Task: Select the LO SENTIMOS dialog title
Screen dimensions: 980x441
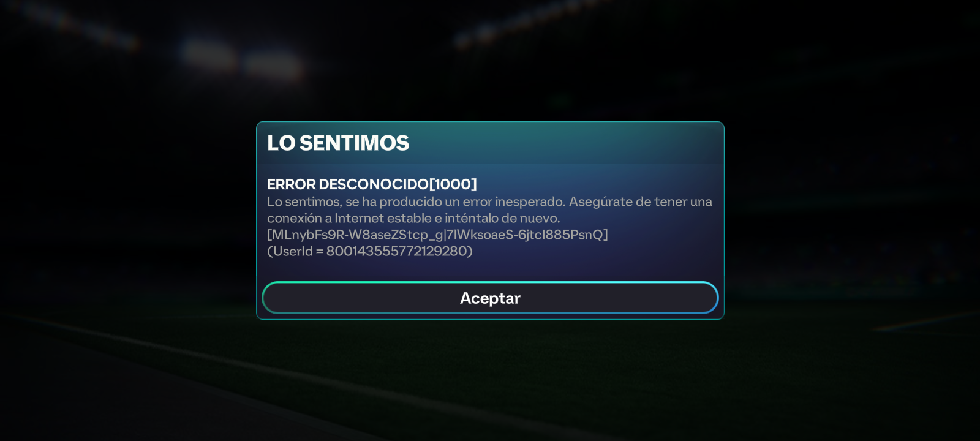Action: click(338, 143)
